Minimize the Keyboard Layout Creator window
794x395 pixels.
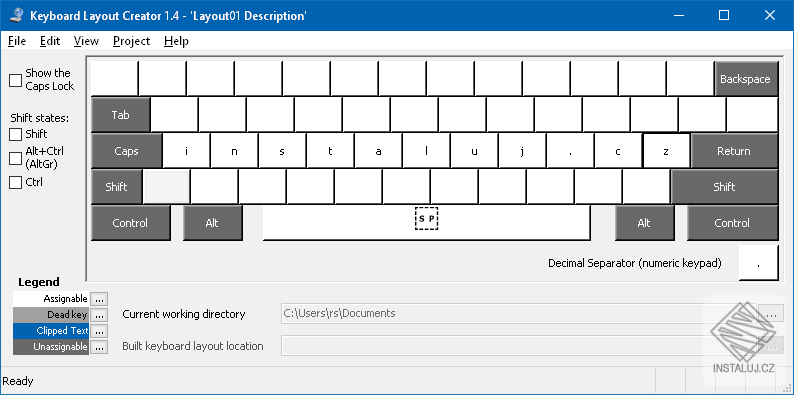679,15
